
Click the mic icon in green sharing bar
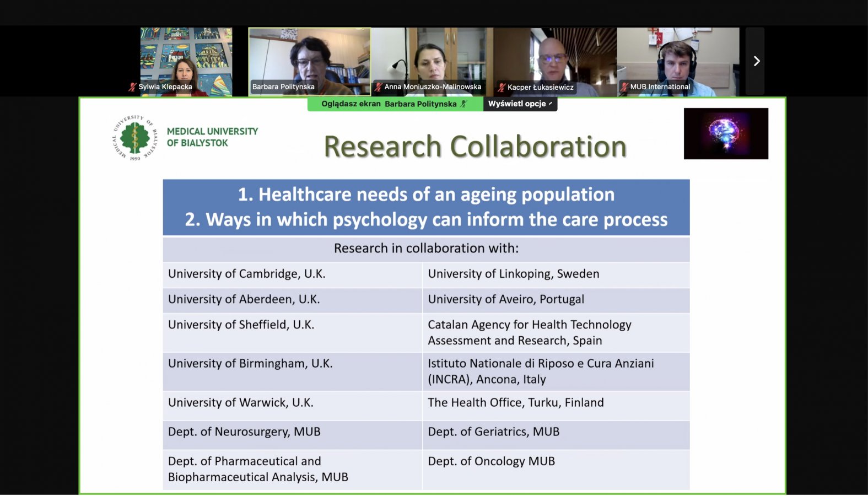(x=464, y=104)
